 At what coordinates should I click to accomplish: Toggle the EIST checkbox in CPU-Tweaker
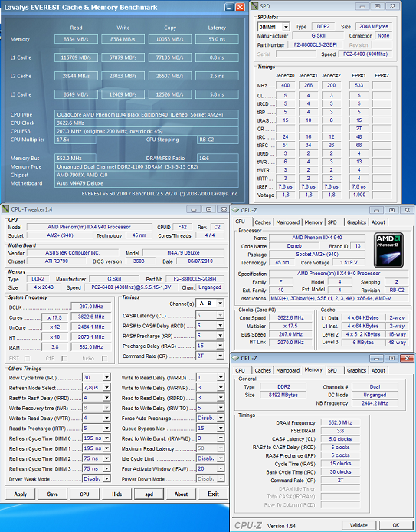27,358
